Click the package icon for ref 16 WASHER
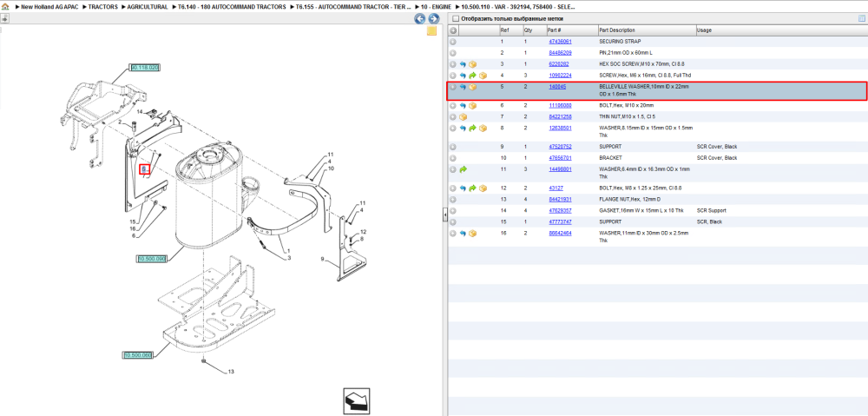This screenshot has width=868, height=416. [473, 234]
